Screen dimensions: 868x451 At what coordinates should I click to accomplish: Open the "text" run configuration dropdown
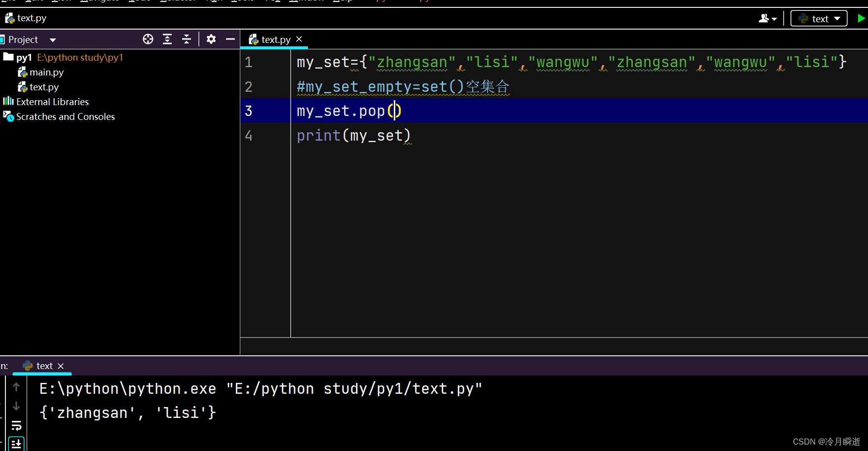point(819,18)
